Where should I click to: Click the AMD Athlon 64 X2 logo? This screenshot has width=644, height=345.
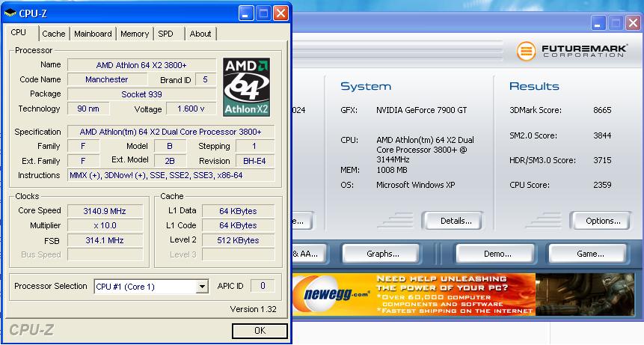pyautogui.click(x=246, y=87)
